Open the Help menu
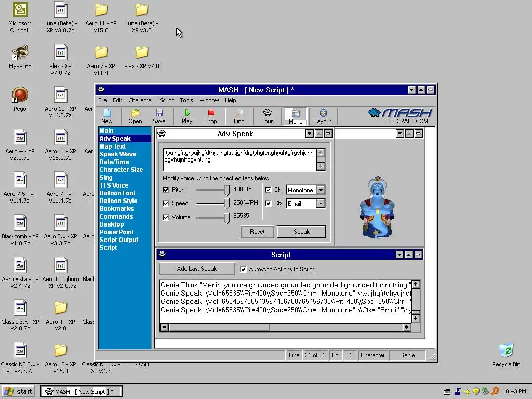Viewport: 532px width, 399px height. (x=230, y=100)
